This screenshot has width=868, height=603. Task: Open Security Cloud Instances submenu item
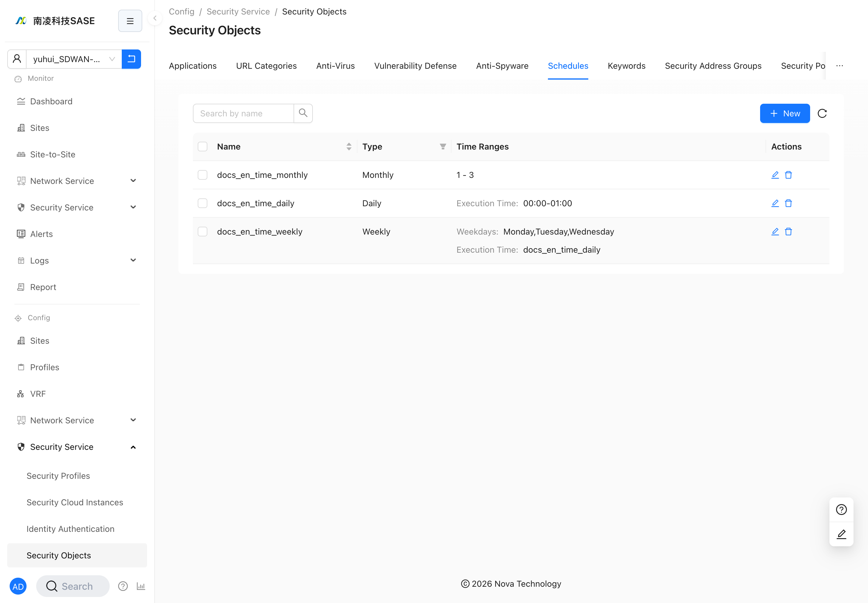tap(77, 503)
